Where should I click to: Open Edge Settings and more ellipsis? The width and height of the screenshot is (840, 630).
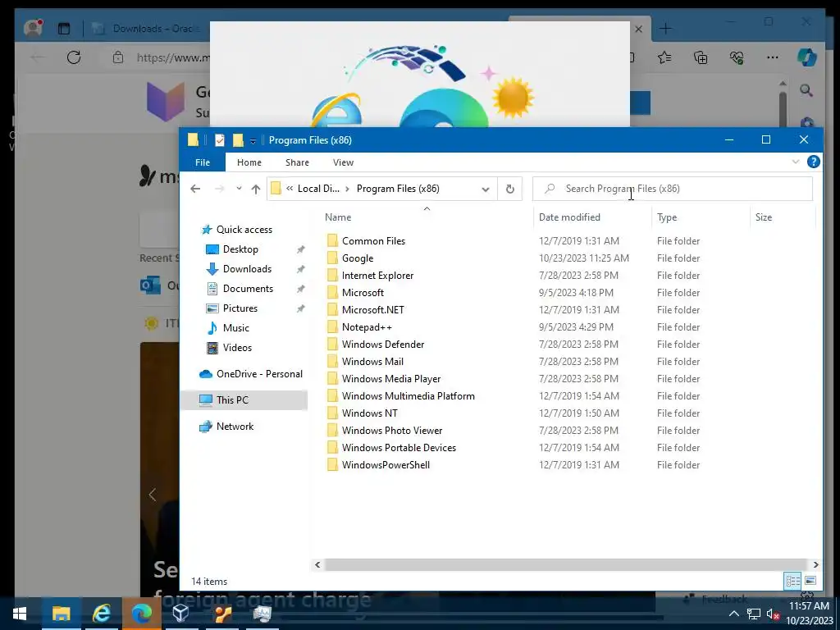[772, 57]
